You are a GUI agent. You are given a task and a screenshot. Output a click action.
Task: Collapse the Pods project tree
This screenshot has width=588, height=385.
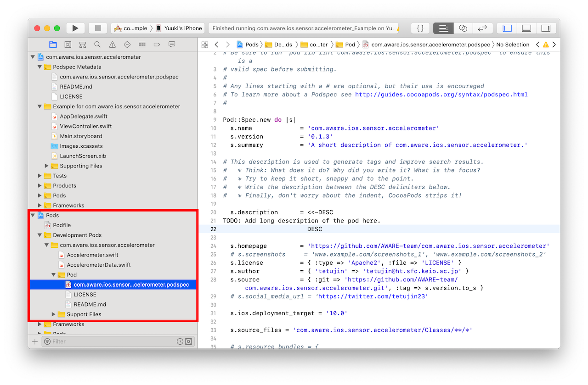coord(33,215)
